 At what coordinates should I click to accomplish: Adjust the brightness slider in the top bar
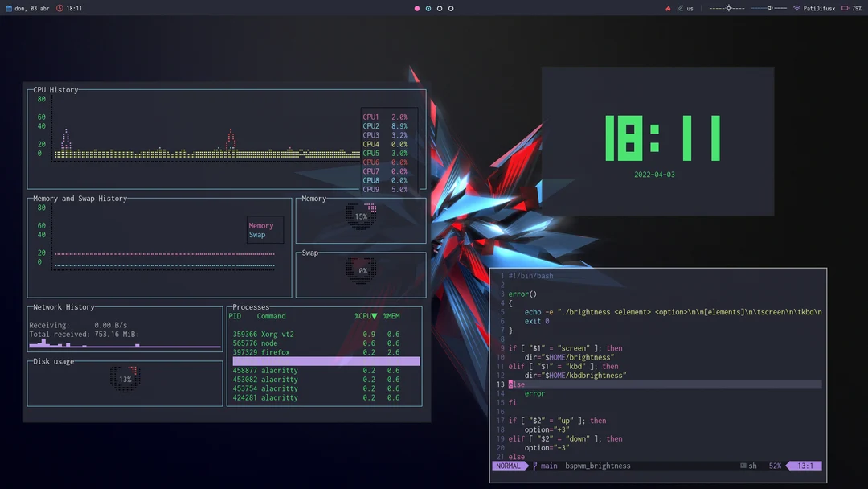coord(728,8)
